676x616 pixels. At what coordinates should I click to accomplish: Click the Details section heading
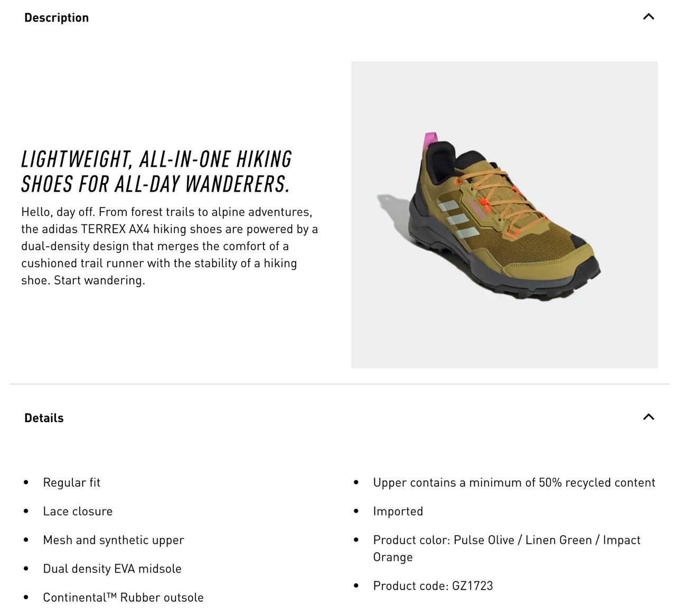pos(44,418)
